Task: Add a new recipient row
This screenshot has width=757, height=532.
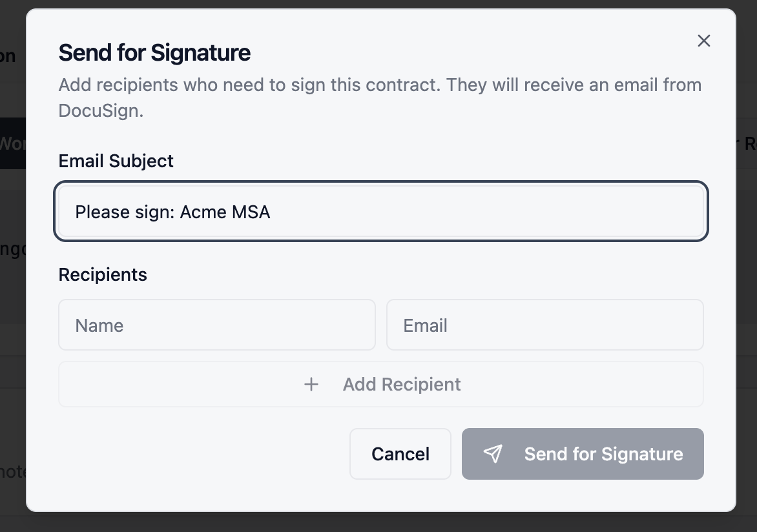Action: 380,384
